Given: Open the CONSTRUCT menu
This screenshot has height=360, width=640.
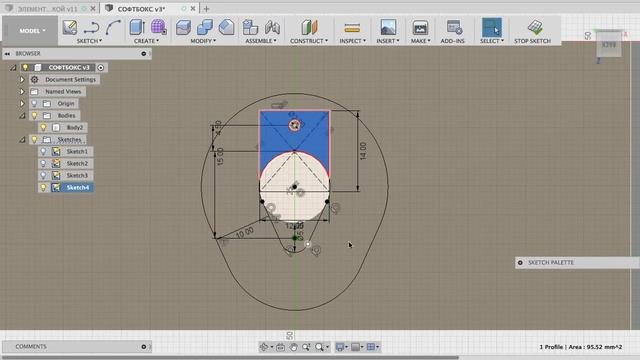Looking at the screenshot, I should pos(309,41).
